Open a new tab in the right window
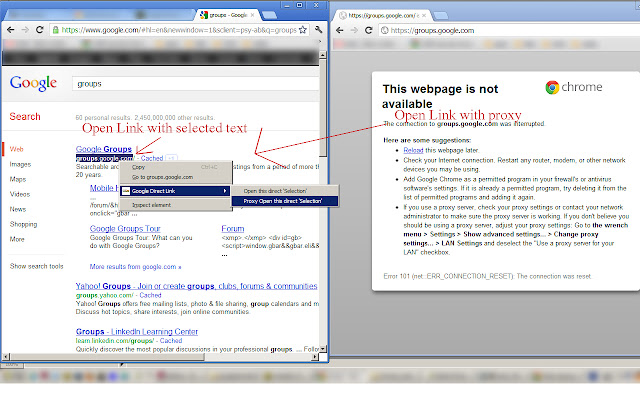This screenshot has width=640, height=400. pyautogui.click(x=440, y=16)
